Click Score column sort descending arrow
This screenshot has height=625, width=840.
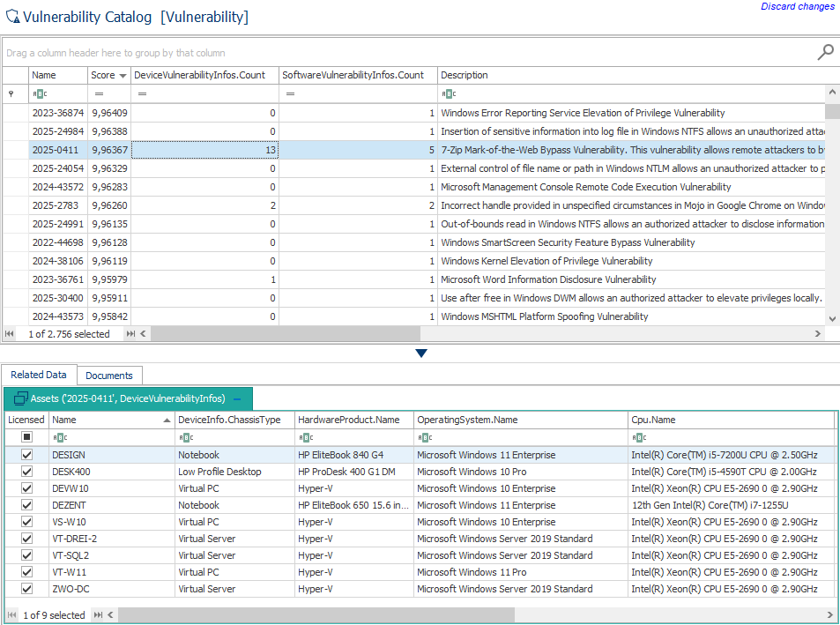tap(123, 76)
